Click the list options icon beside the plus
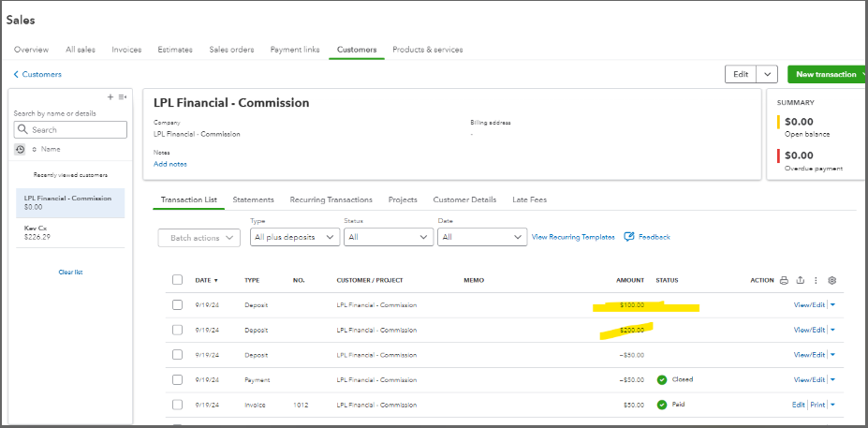868x428 pixels. pos(122,96)
